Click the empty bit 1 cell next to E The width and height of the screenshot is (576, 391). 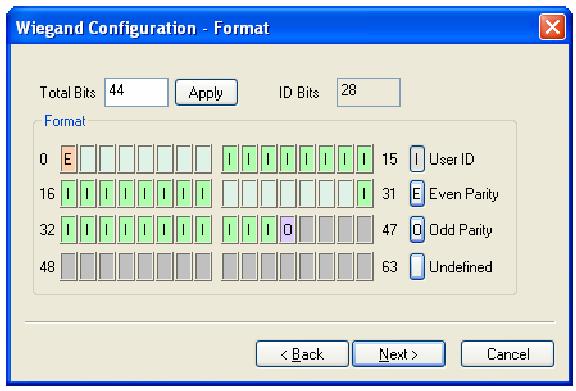pyautogui.click(x=88, y=159)
